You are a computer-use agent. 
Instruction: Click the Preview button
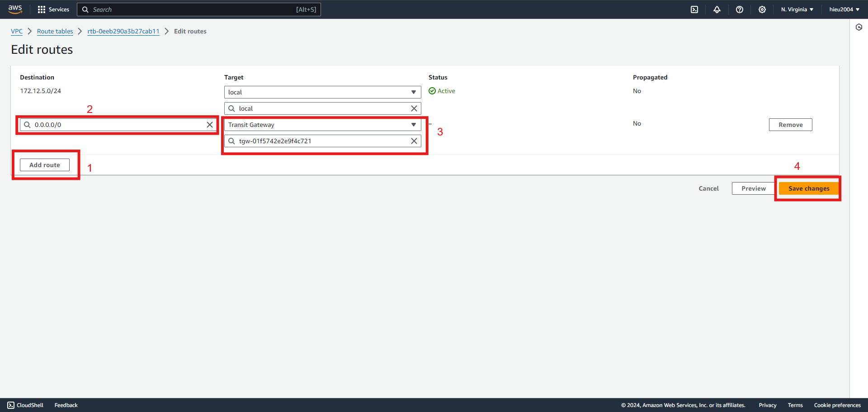click(754, 188)
